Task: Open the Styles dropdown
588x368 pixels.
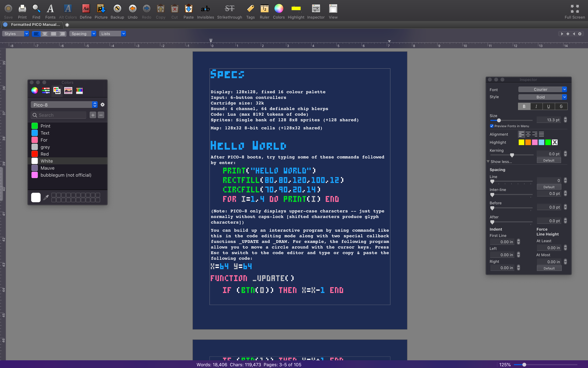Action: [x=16, y=34]
